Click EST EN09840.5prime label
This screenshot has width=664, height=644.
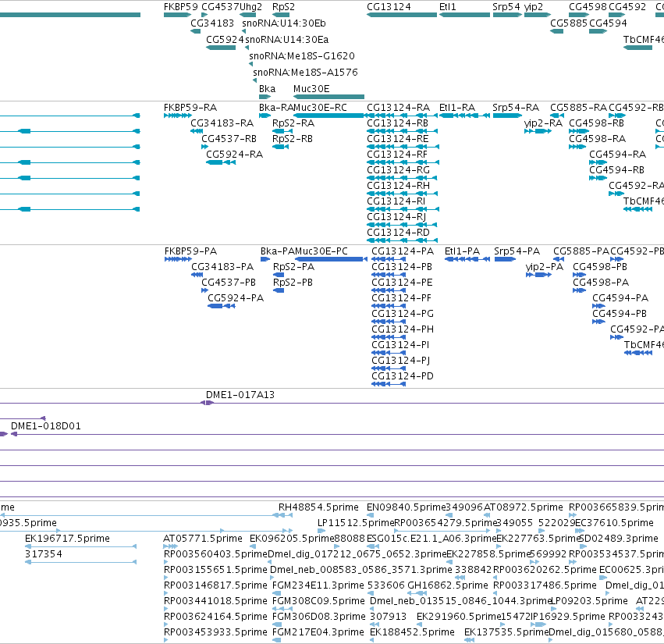pyautogui.click(x=406, y=507)
